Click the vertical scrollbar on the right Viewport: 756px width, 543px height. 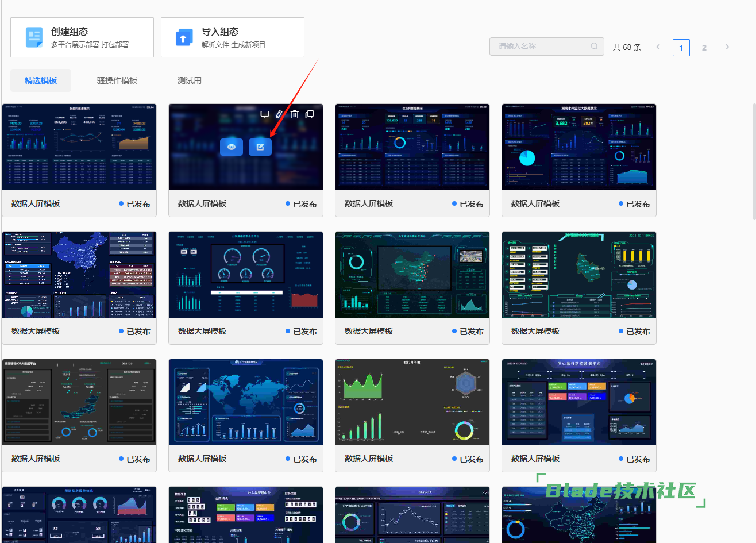tap(754, 161)
